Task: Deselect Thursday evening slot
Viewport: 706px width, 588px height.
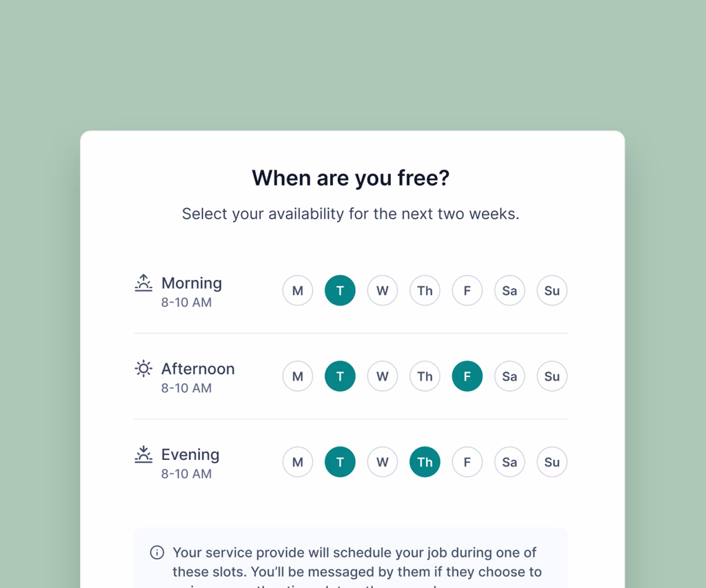Action: [425, 462]
